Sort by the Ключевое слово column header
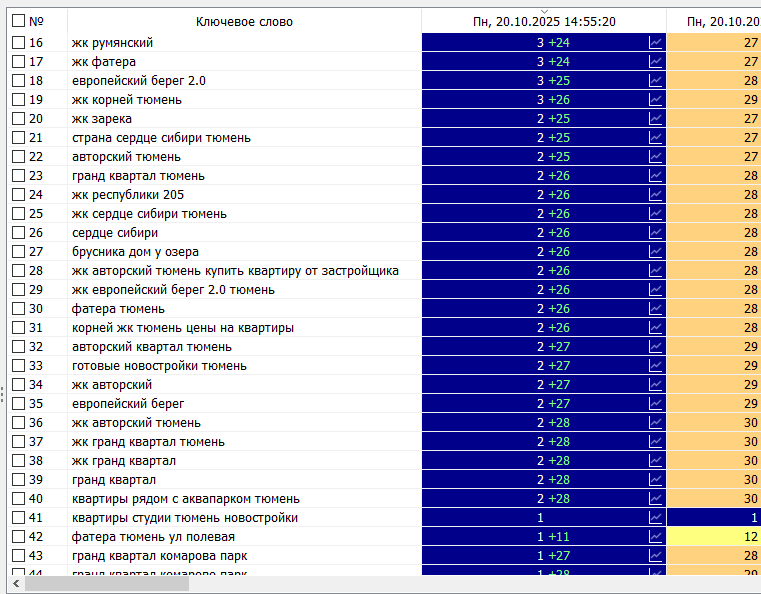This screenshot has height=594, width=761. [244, 21]
